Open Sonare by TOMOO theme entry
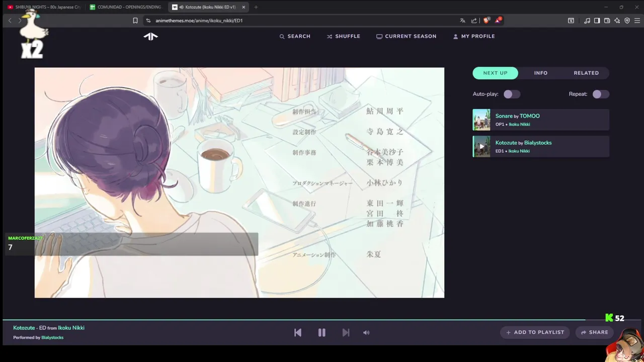The image size is (644, 362). [541, 120]
